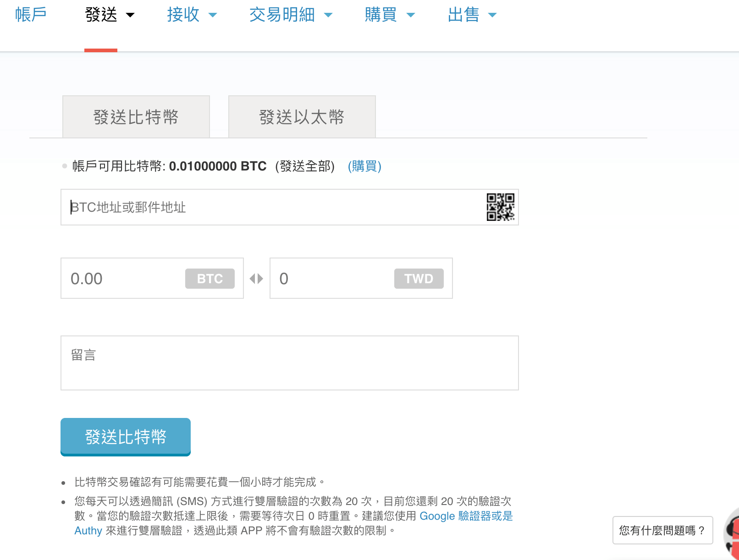Open the 購買 dropdown in navigation
This screenshot has width=739, height=560.
(x=389, y=15)
